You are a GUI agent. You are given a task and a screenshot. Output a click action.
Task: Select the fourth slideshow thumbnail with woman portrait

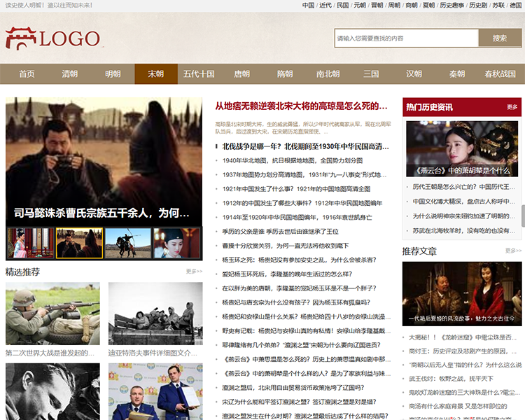tap(177, 243)
